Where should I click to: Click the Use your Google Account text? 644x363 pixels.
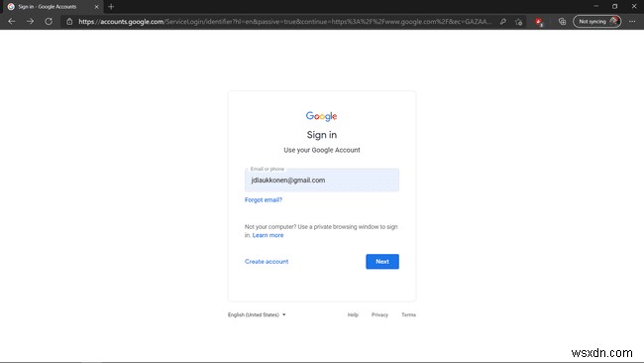click(x=322, y=150)
